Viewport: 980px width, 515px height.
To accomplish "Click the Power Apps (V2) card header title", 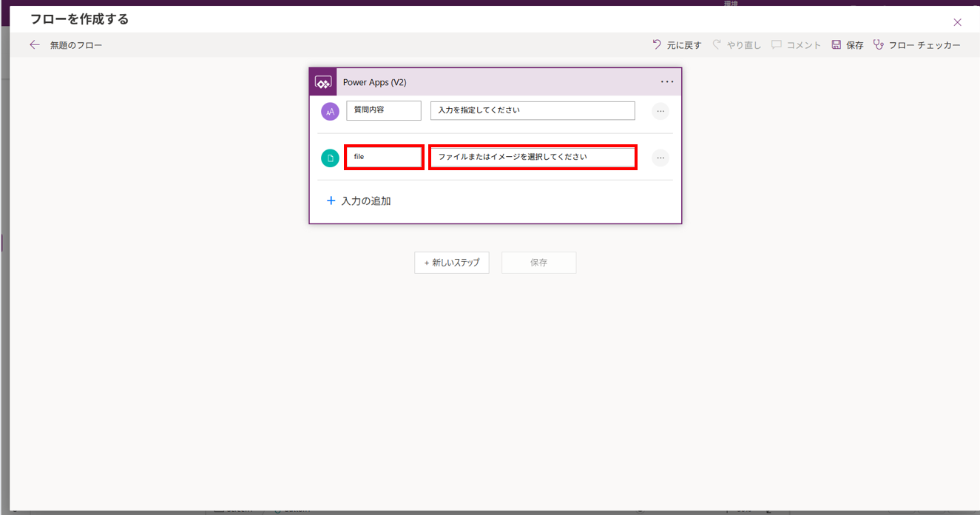I will (x=374, y=82).
